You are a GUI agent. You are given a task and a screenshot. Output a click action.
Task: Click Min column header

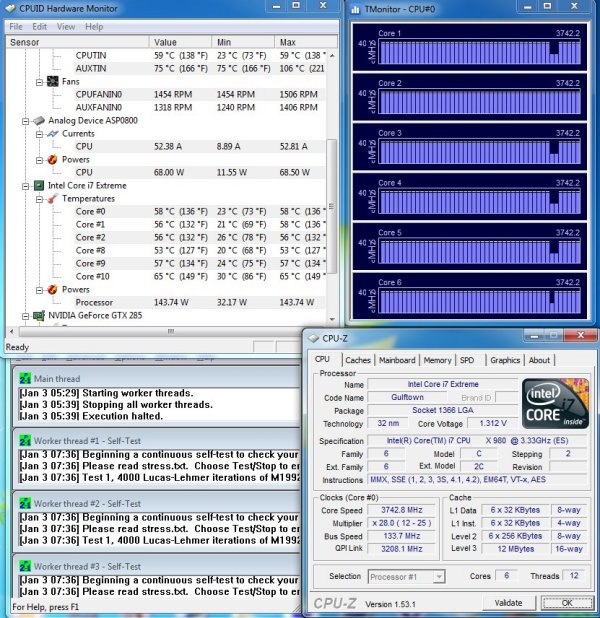pyautogui.click(x=243, y=42)
